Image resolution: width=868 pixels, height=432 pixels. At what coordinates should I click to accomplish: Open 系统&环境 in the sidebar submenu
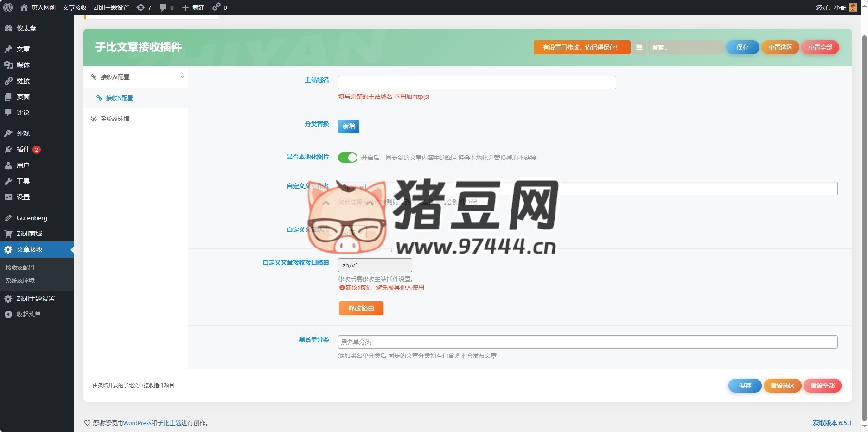[x=20, y=280]
